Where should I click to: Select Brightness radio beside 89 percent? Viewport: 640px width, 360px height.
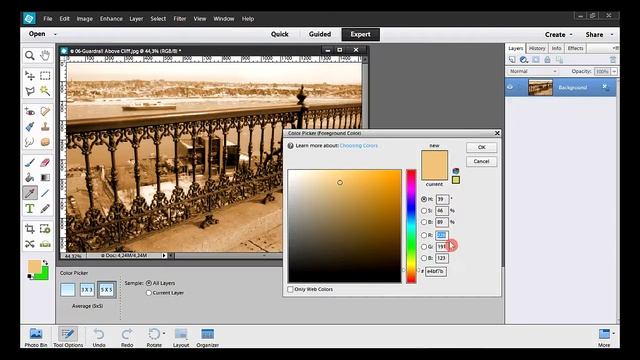pos(424,222)
